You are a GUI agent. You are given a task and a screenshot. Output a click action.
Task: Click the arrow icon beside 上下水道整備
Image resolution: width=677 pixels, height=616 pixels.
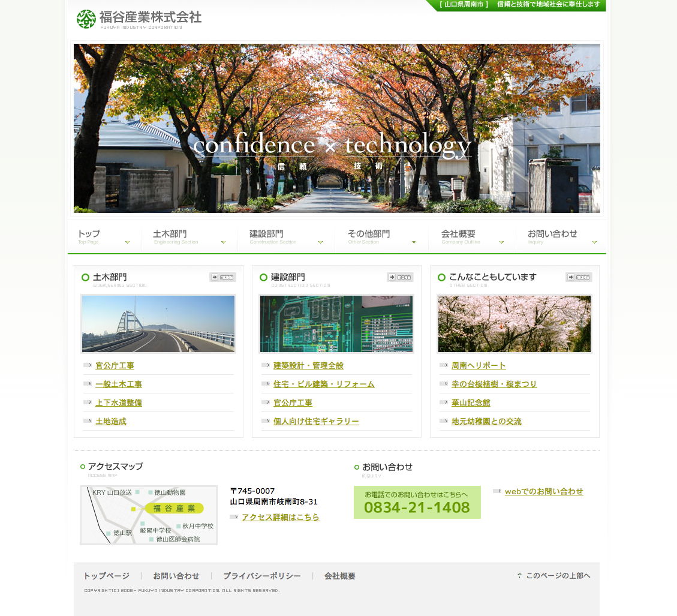[87, 402]
